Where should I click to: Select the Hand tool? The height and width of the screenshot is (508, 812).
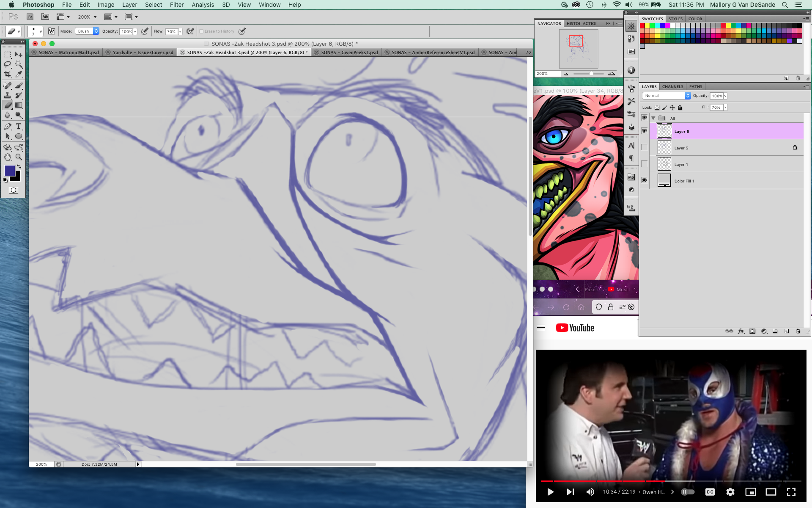8,157
